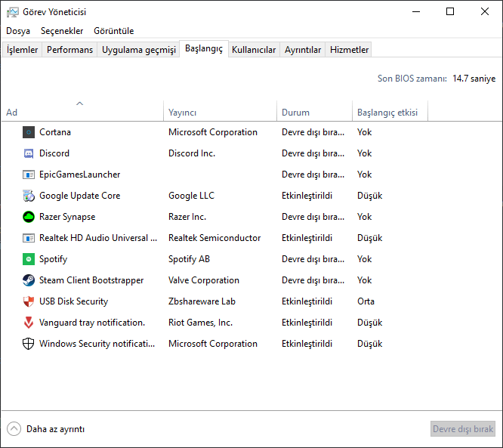Click the Vanguard tray notification icon
This screenshot has height=448, width=503.
coord(29,323)
